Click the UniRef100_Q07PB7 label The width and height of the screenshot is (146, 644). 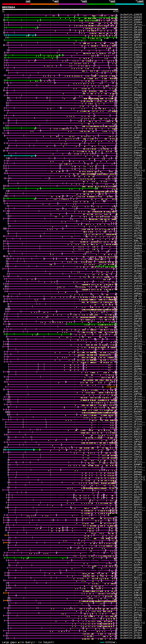tap(131, 326)
